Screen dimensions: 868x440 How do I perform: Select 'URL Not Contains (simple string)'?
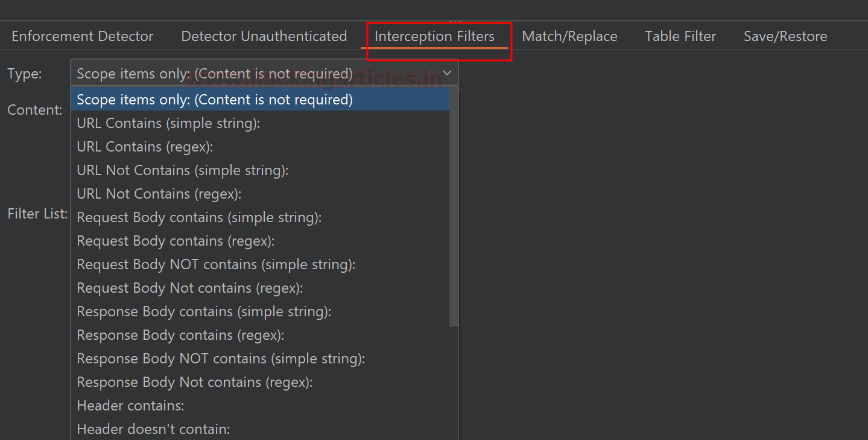(182, 170)
